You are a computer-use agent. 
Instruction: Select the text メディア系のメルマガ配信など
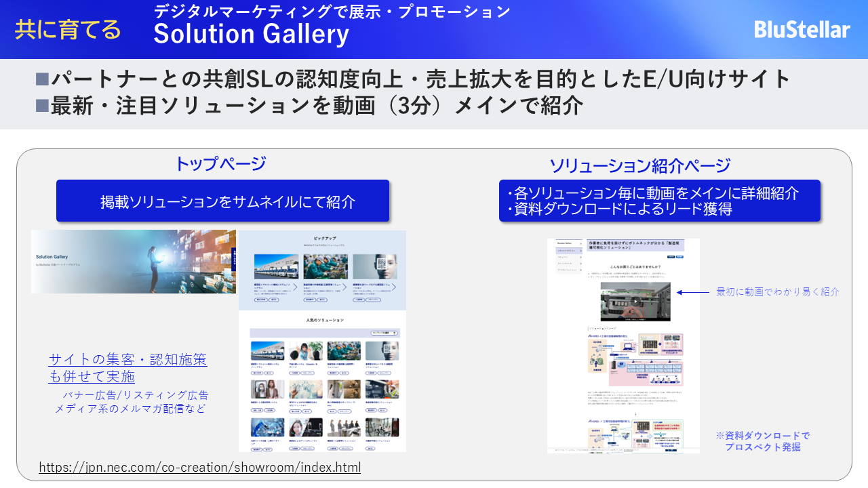130,409
